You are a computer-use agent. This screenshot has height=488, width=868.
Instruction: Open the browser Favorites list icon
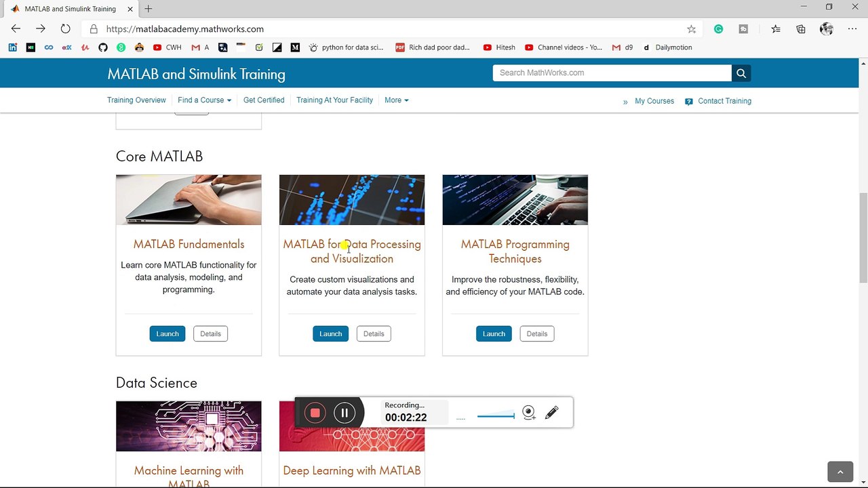[x=776, y=29]
